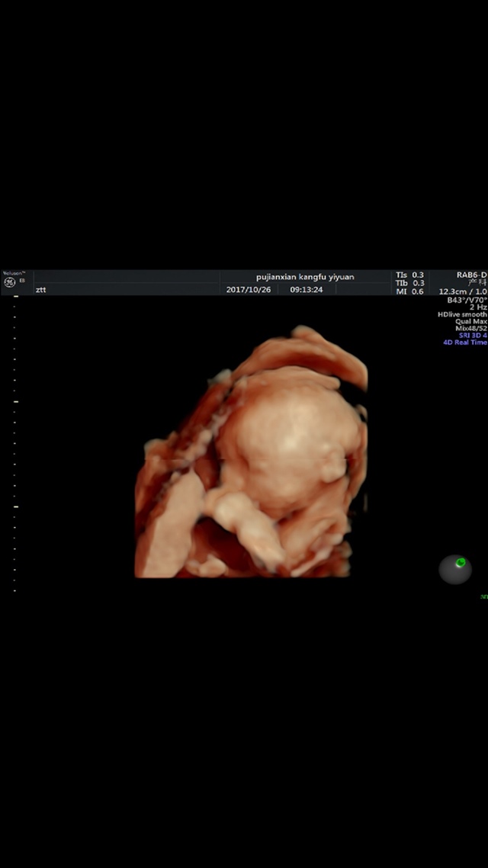Select the gray light direction sphere

(x=454, y=570)
